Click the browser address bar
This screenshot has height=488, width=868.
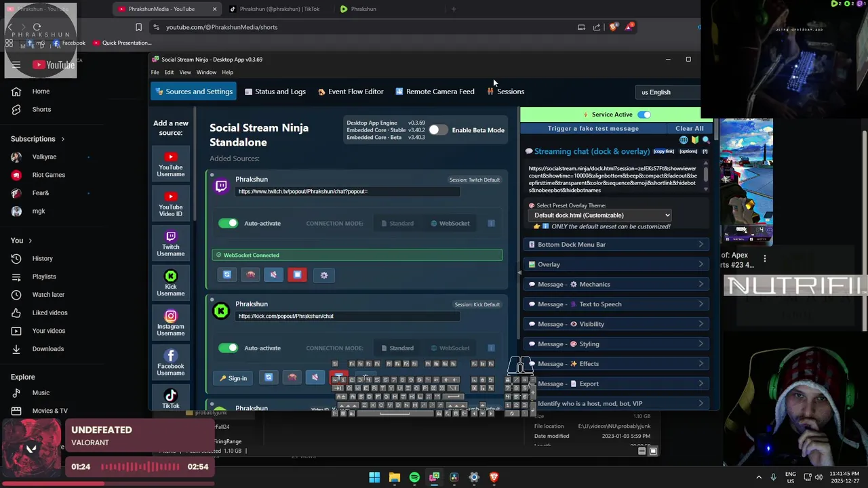click(x=359, y=27)
